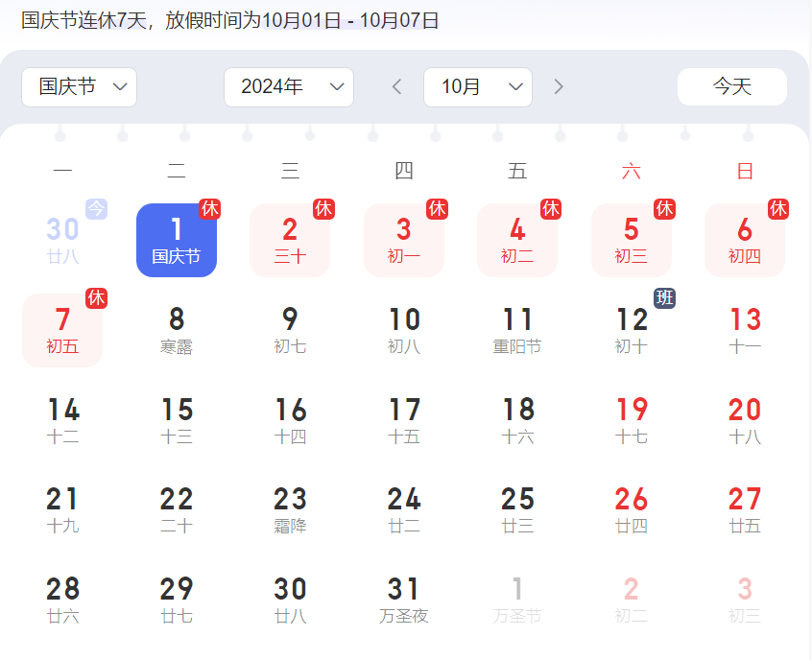This screenshot has height=660, width=812.
Task: Open the holiday selector showing 国庆节
Action: [79, 86]
